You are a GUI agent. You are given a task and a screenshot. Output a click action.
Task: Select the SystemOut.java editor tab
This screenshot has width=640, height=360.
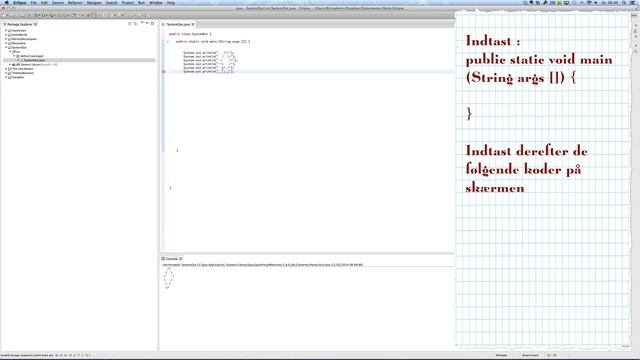(x=178, y=24)
